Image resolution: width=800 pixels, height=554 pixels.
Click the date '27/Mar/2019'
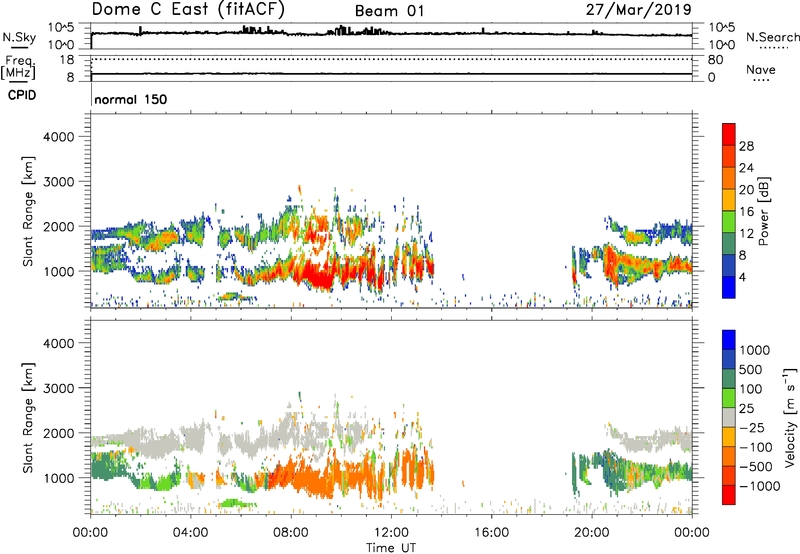(x=639, y=10)
